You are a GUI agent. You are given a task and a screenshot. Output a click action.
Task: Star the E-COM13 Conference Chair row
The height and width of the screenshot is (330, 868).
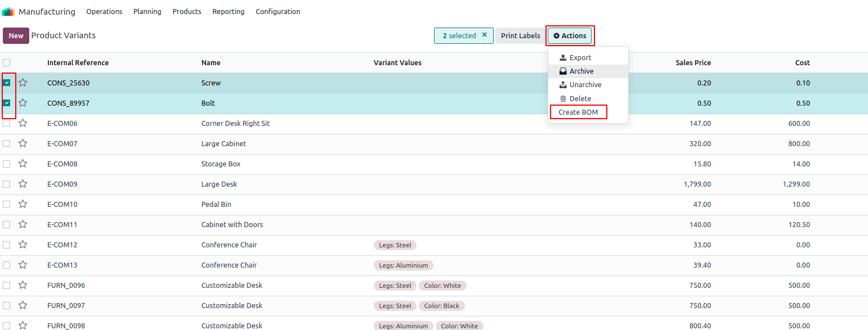tap(23, 265)
